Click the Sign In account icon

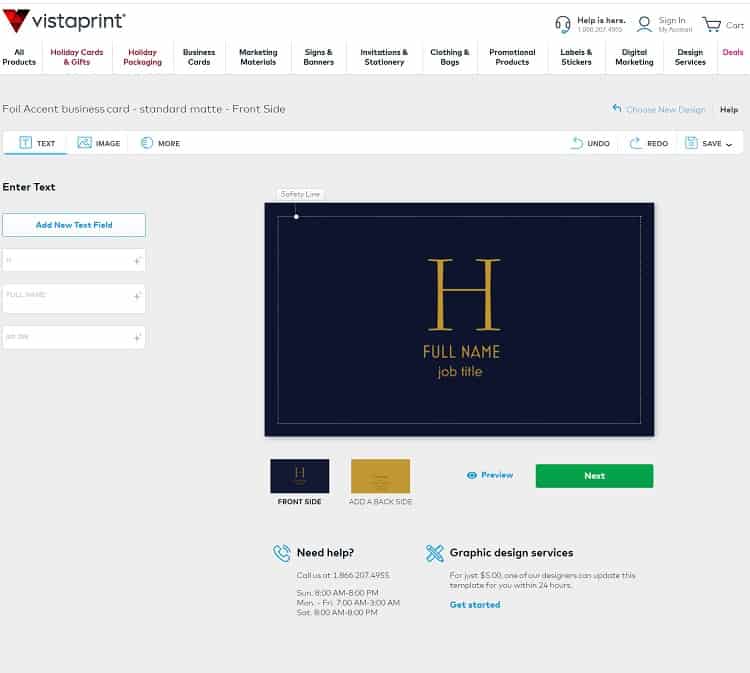coord(645,24)
